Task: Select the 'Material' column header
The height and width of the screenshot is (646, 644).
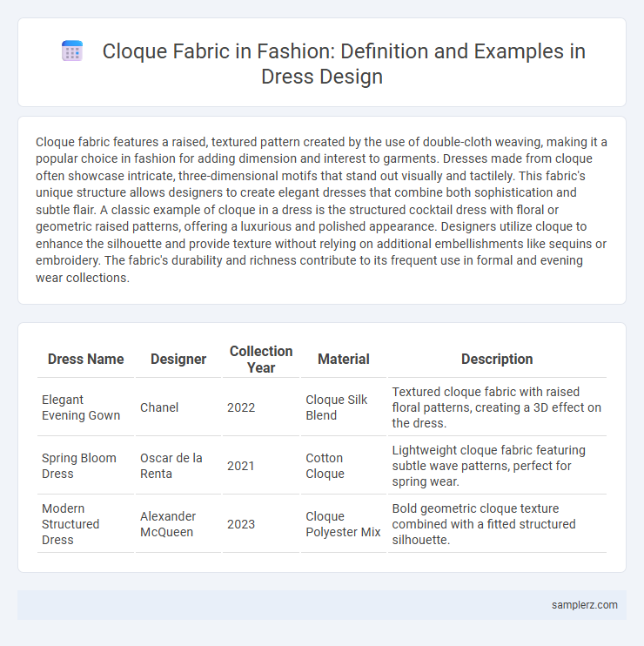Action: pyautogui.click(x=344, y=359)
